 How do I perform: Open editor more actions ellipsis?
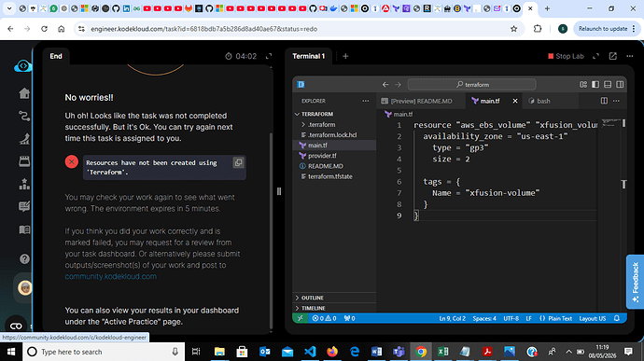click(617, 101)
